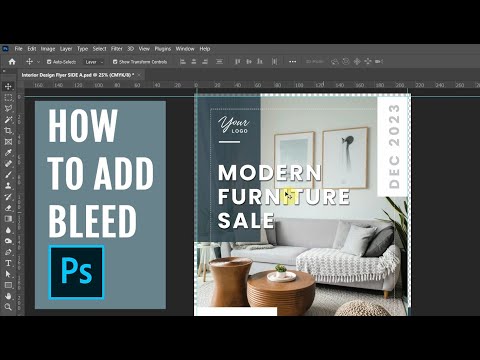This screenshot has height=360, width=480.
Task: Select the History Brush tool
Action: pos(8,197)
